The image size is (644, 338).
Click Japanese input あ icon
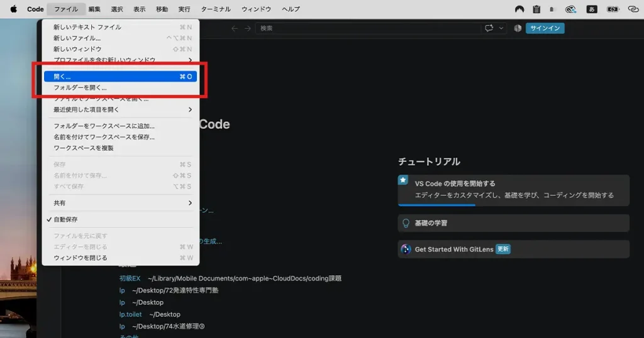tap(592, 9)
